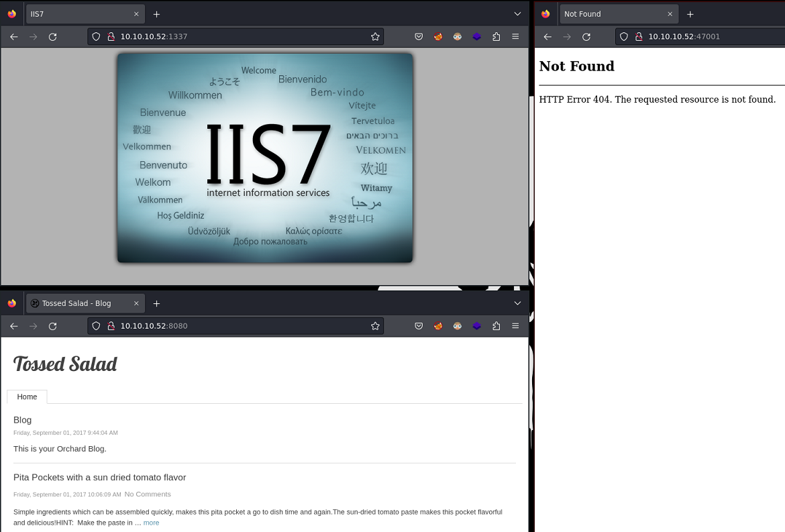Viewport: 785px width, 532px height.
Task: Click insecure connection padlock on port 47001 page
Action: point(638,37)
